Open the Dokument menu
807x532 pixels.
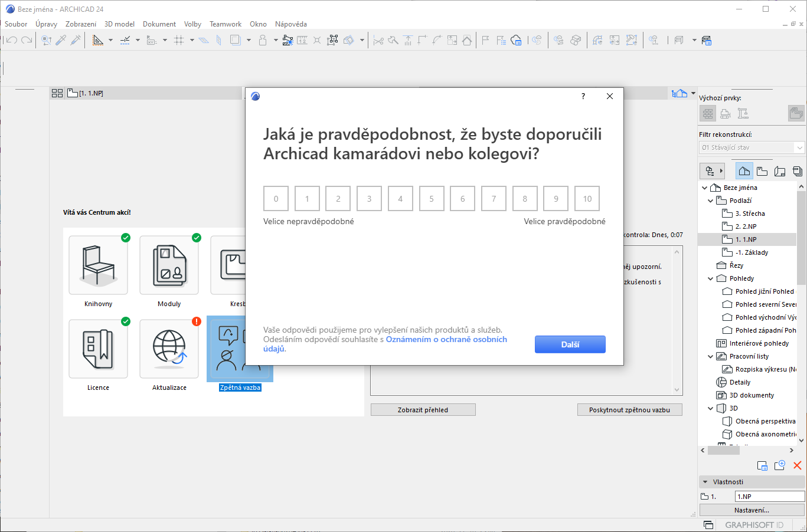pyautogui.click(x=159, y=24)
